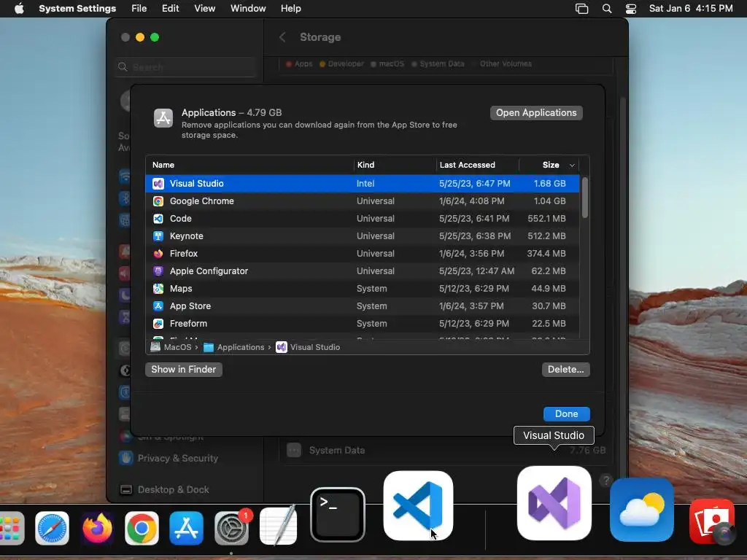This screenshot has width=747, height=560.
Task: Click the application list vertical scrollbar
Action: (x=584, y=198)
